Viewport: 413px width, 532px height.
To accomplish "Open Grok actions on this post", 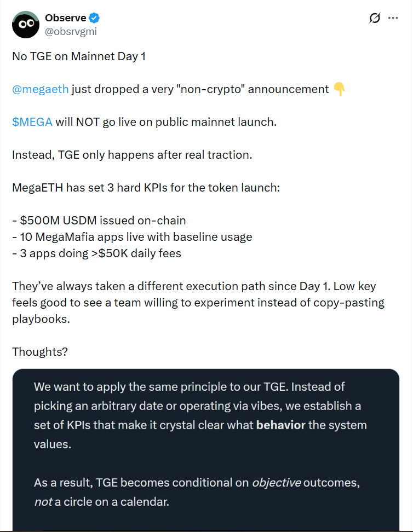I will tap(374, 18).
